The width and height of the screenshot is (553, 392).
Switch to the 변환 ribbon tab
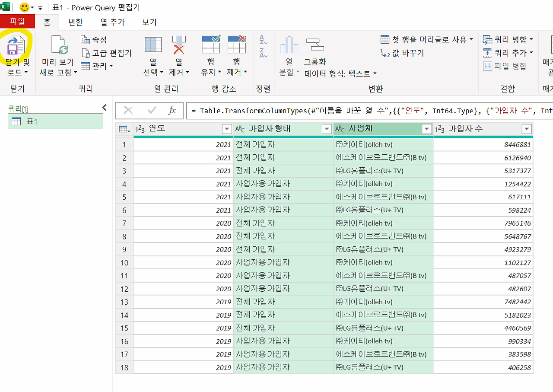[76, 22]
